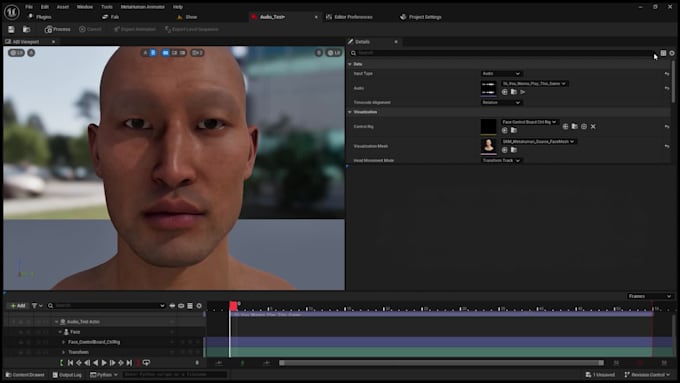Image resolution: width=680 pixels, height=383 pixels.
Task: Toggle view B in viewport
Action: (x=153, y=52)
